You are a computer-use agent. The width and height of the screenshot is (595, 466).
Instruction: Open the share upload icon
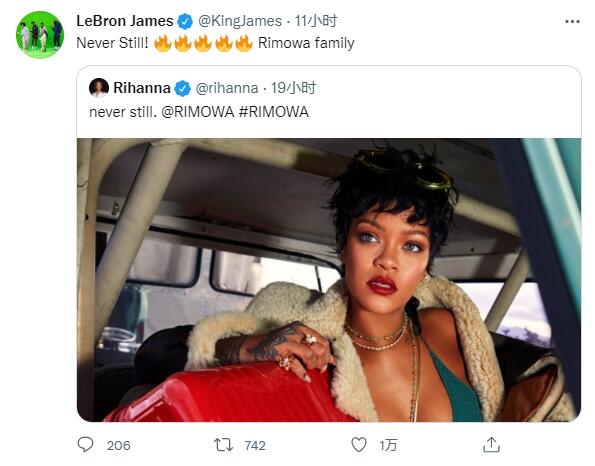point(491,444)
